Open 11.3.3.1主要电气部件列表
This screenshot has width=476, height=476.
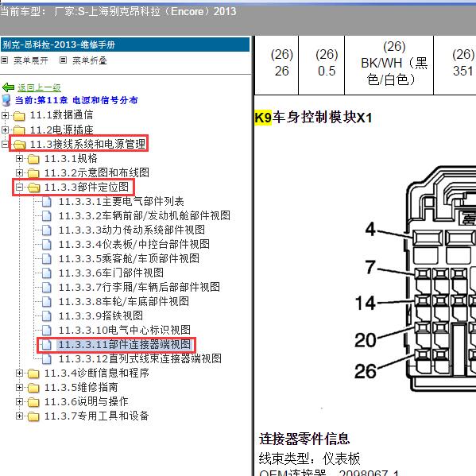[121, 202]
